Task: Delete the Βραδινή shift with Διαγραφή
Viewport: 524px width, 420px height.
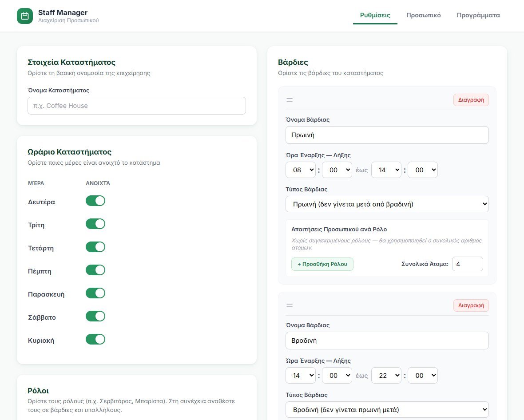Action: coord(471,305)
